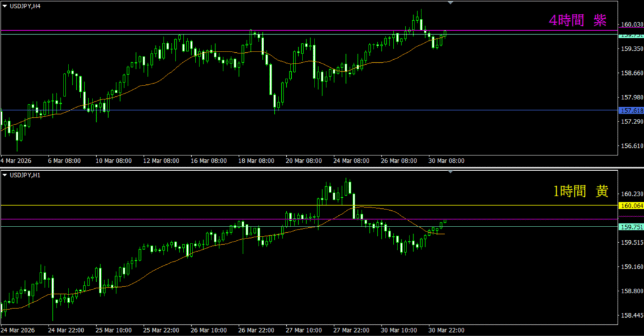Click the 158.800 price on H1 scale
This screenshot has width=644, height=336.
[631, 291]
